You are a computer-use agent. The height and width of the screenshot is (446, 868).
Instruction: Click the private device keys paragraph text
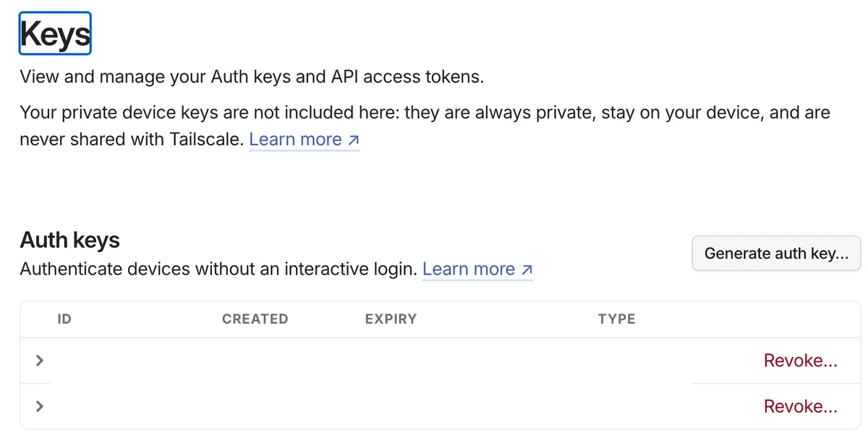[425, 126]
